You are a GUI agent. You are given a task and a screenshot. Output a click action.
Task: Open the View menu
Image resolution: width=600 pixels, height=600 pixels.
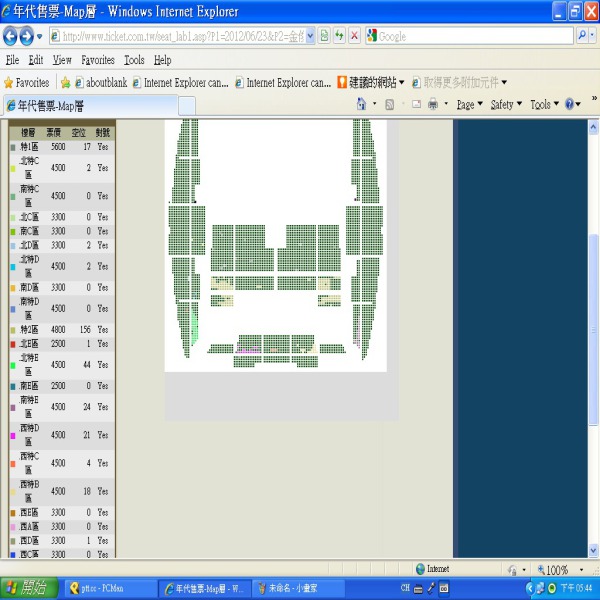coord(62,60)
